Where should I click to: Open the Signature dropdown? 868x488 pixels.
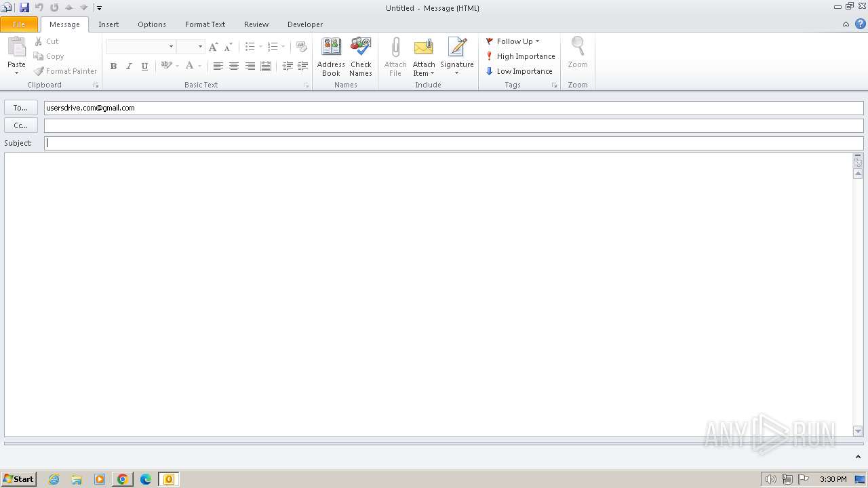(457, 57)
